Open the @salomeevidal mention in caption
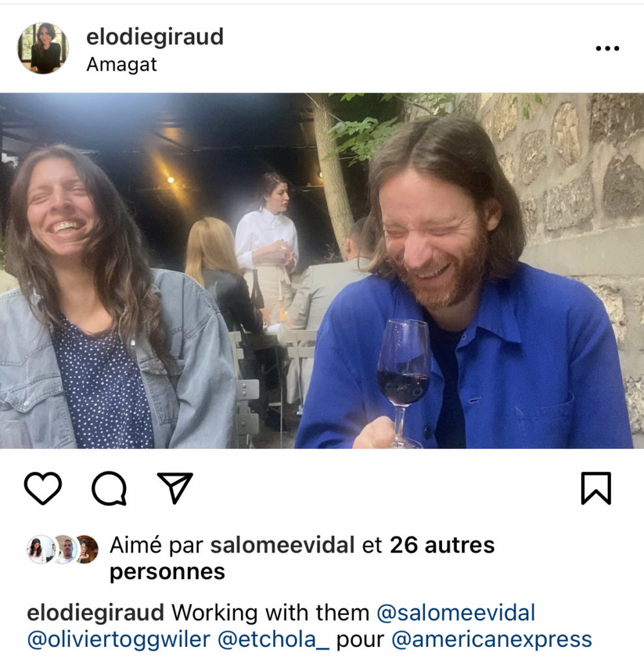Screen dimensions: 644x665 456,613
